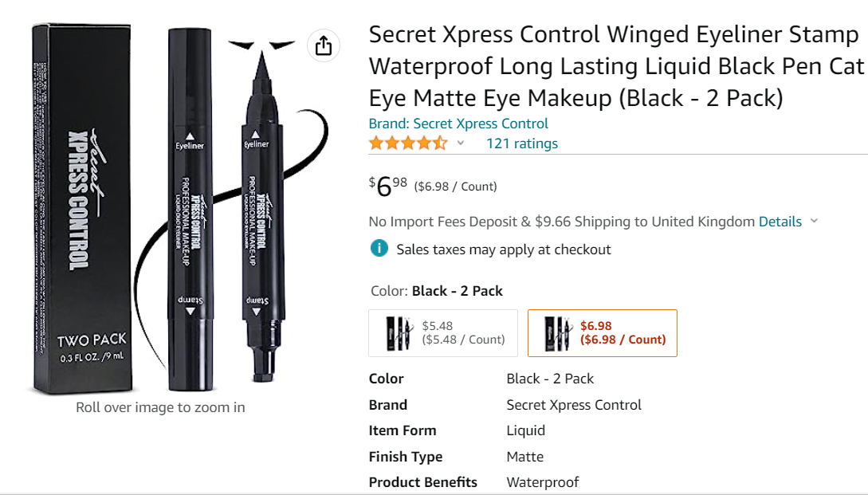868x495 pixels.
Task: Click the pen thumbnail in the $5.48 option
Action: click(399, 332)
